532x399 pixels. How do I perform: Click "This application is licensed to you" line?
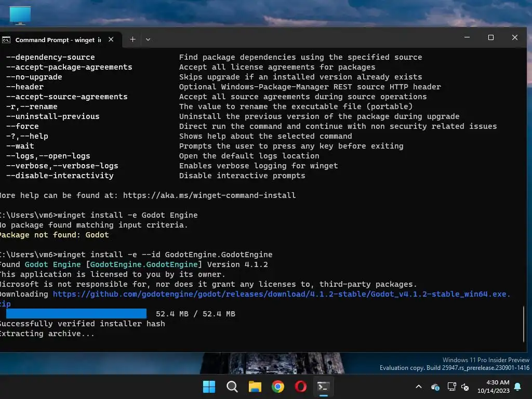tap(112, 274)
